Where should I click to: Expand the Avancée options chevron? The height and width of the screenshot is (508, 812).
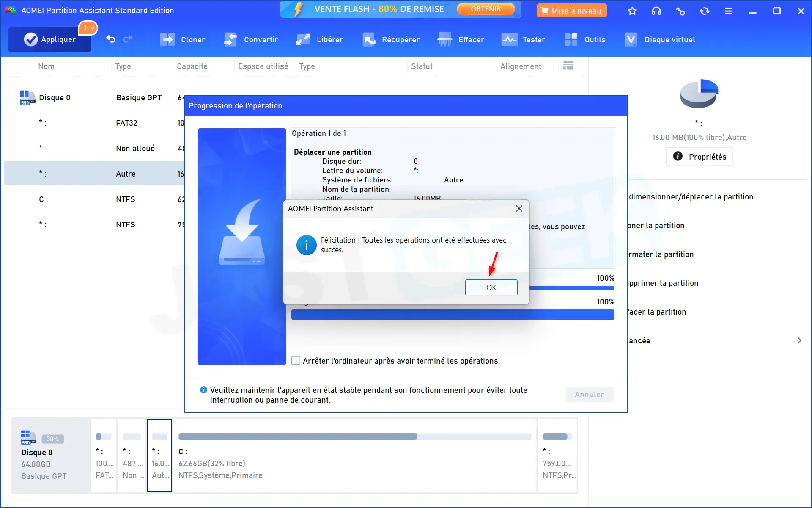tap(799, 340)
